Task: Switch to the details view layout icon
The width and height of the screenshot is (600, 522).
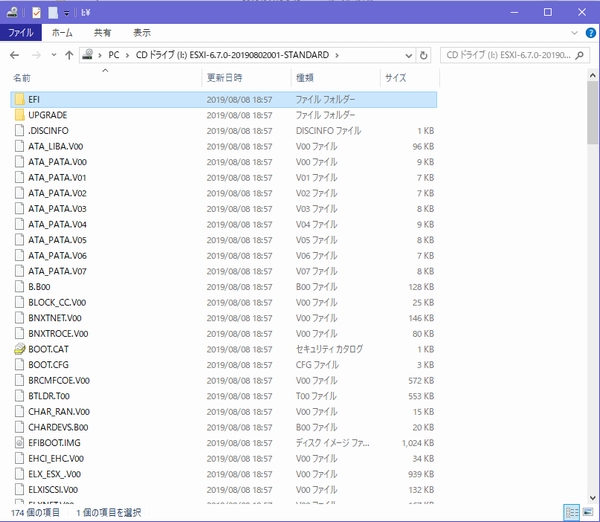Action: tap(572, 512)
